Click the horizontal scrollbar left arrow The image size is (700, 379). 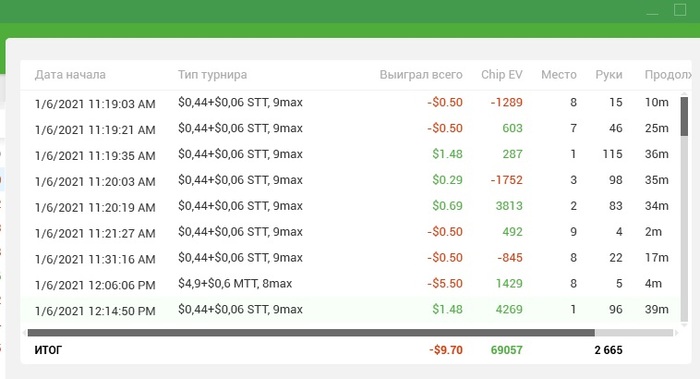point(24,333)
